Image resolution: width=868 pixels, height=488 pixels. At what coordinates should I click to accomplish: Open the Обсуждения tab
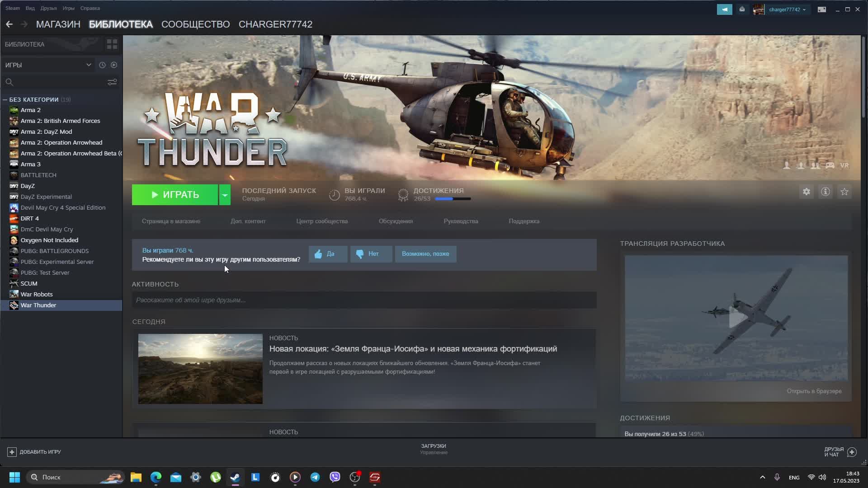tap(396, 221)
